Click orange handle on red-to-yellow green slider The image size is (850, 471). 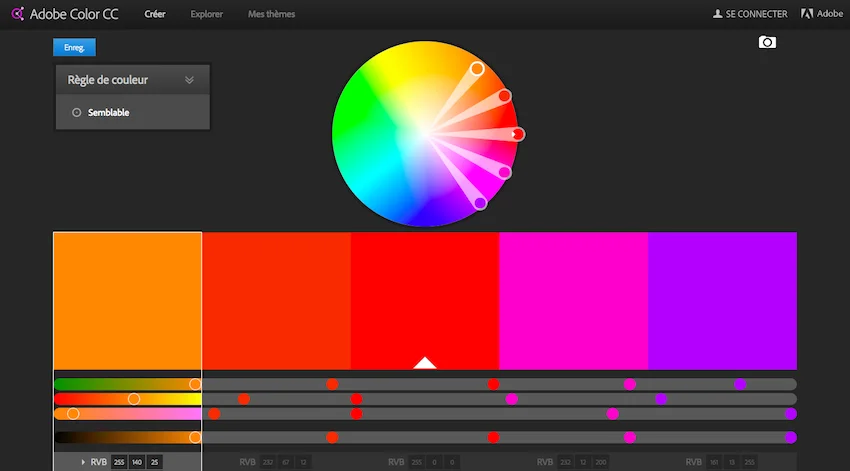tap(134, 399)
